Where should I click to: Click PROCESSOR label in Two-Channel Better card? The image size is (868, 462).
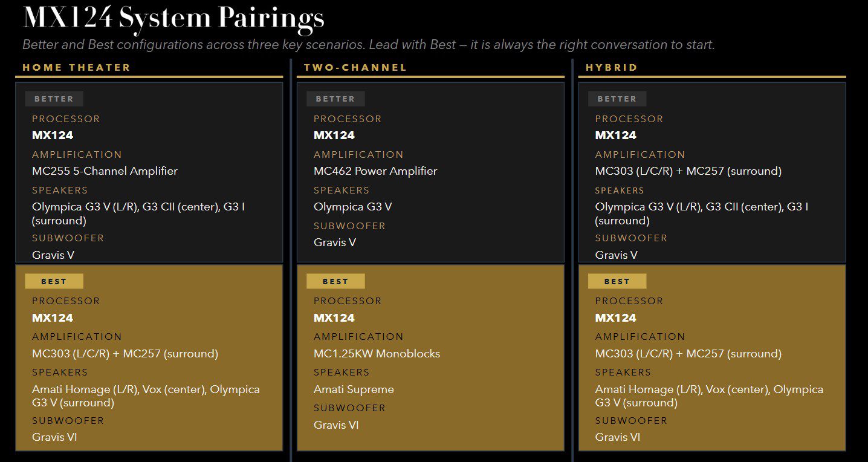pos(348,119)
